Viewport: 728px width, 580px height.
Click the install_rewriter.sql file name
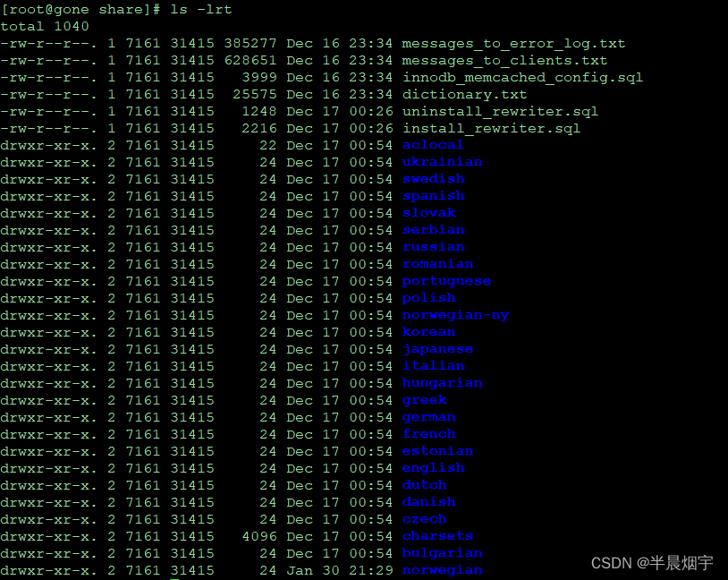click(x=492, y=128)
